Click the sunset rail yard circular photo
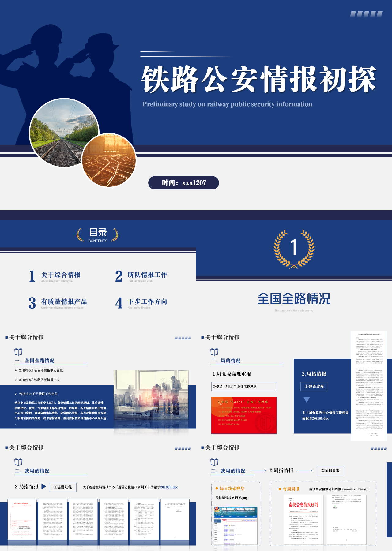The width and height of the screenshot is (392, 551). pos(109,160)
